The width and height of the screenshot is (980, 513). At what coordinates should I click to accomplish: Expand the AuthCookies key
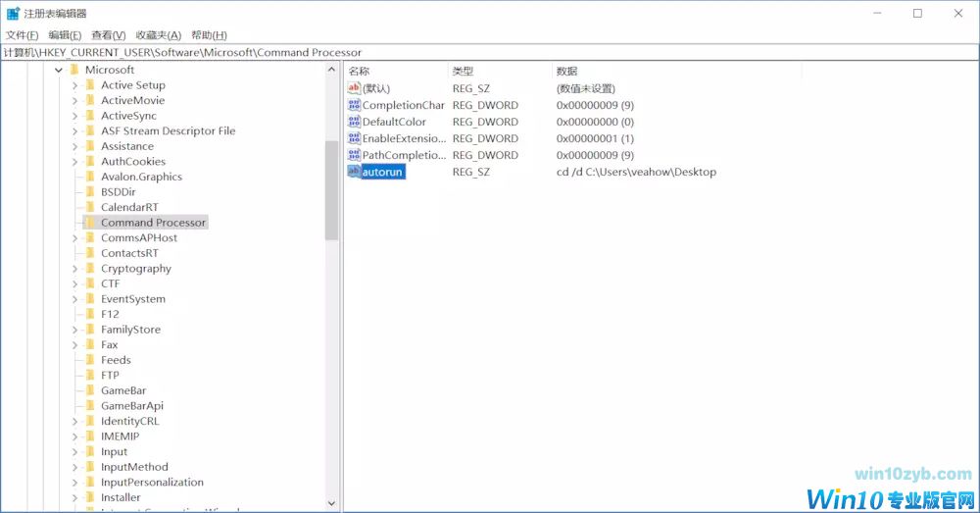(x=74, y=162)
